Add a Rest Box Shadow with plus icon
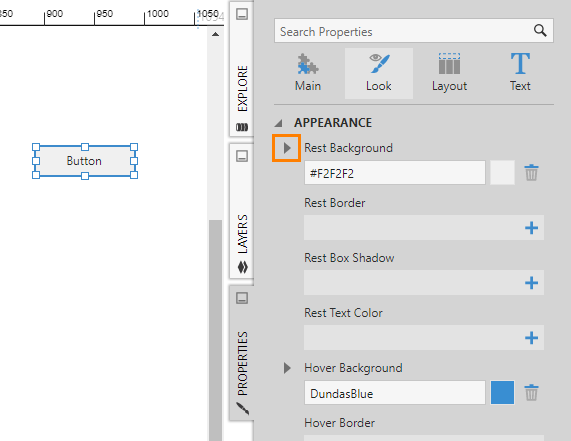The image size is (571, 441). pyautogui.click(x=531, y=283)
